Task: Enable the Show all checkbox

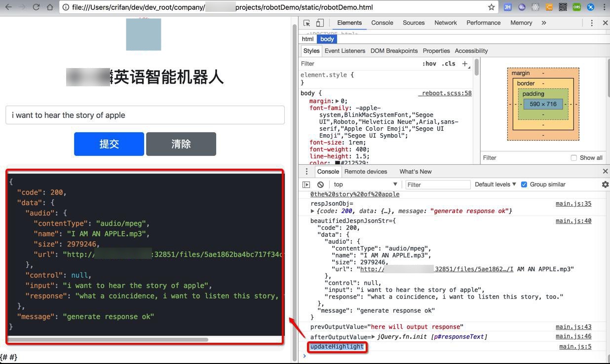Action: point(573,158)
